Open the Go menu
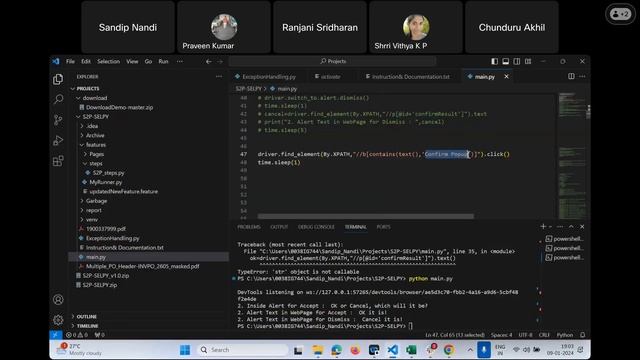 [148, 62]
